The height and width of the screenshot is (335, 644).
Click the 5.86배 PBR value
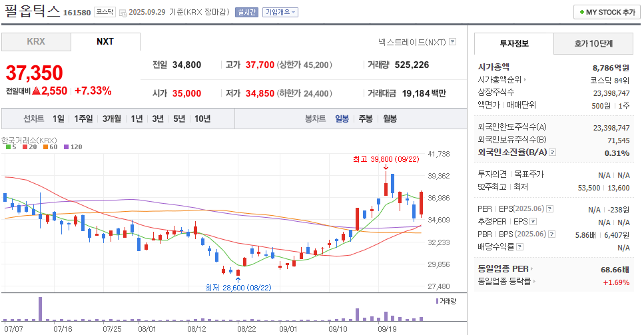pyautogui.click(x=585, y=235)
